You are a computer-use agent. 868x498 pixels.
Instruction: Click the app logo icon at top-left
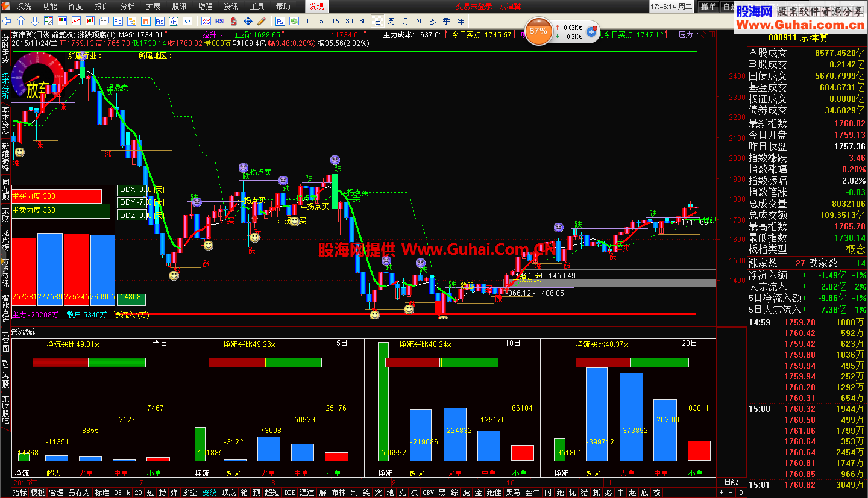point(7,6)
